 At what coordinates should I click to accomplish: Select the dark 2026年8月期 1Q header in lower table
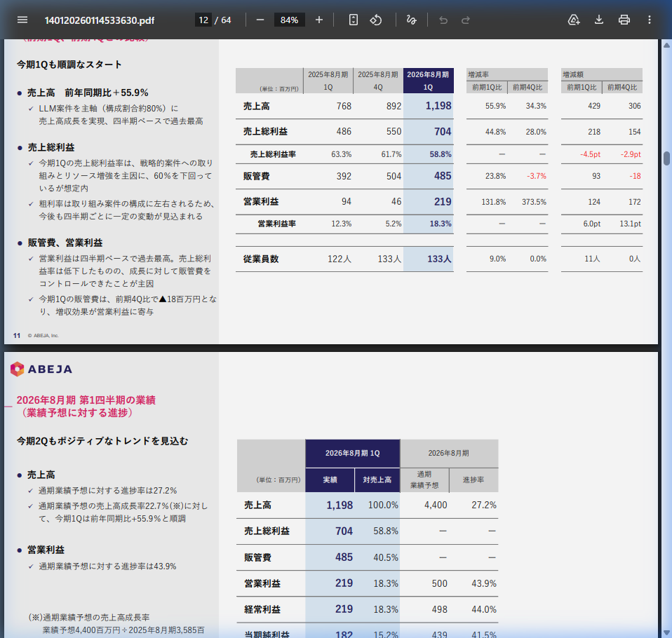click(x=352, y=453)
